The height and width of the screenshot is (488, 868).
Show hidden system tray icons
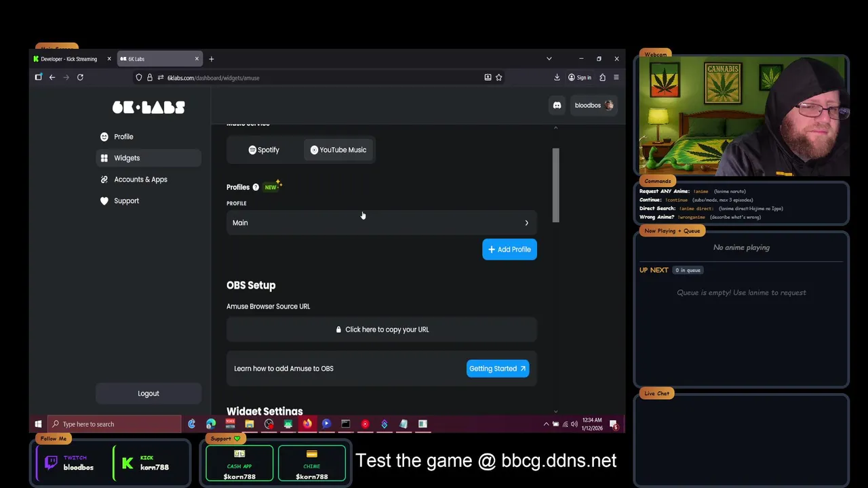click(x=546, y=424)
